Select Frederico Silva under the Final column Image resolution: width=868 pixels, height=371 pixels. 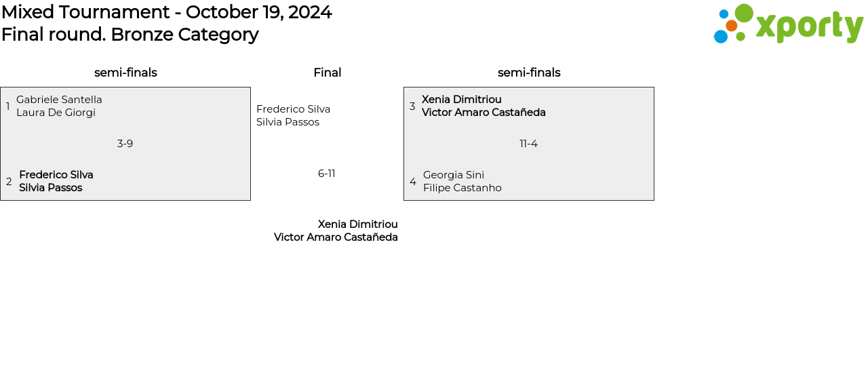pyautogui.click(x=293, y=109)
